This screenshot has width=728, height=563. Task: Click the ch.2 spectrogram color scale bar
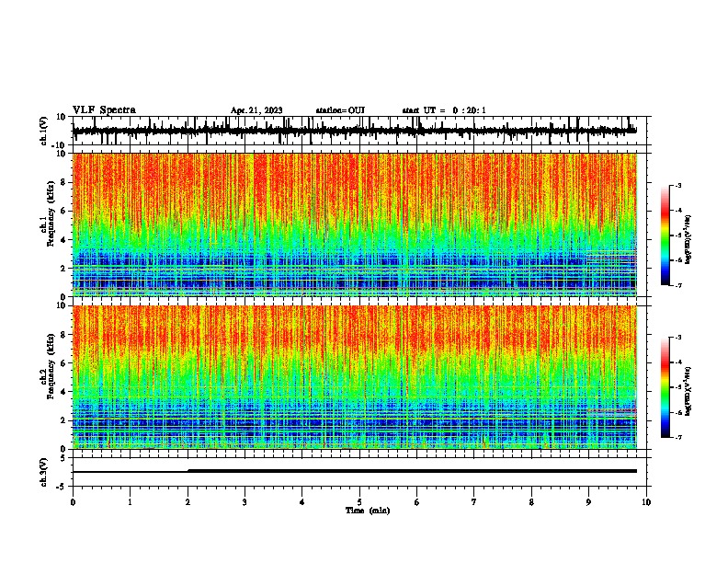coord(665,387)
